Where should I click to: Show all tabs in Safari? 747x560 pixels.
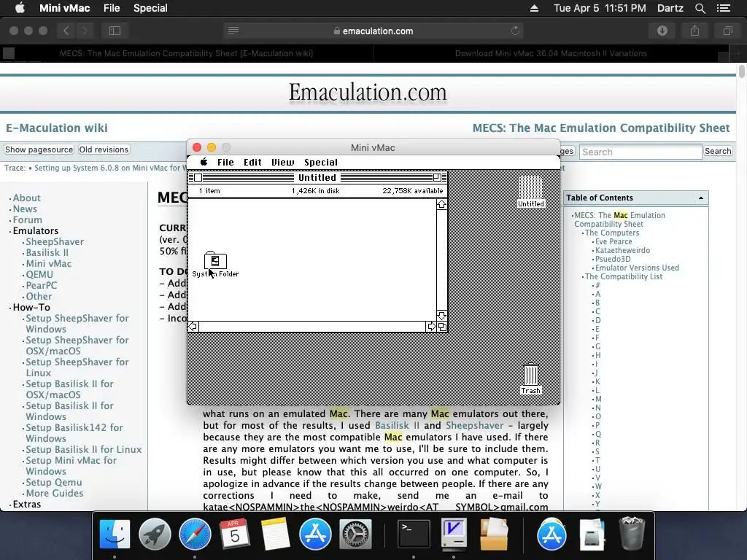point(728,31)
